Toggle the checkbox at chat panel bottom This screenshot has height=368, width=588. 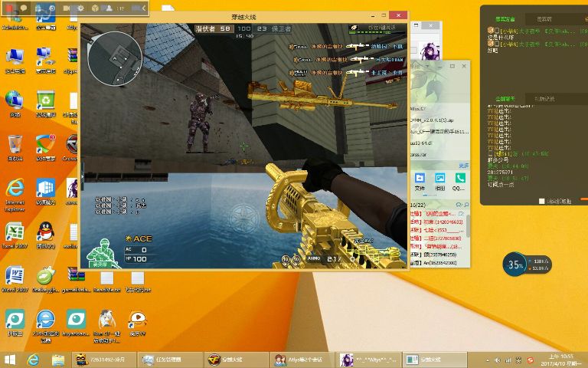pyautogui.click(x=541, y=202)
